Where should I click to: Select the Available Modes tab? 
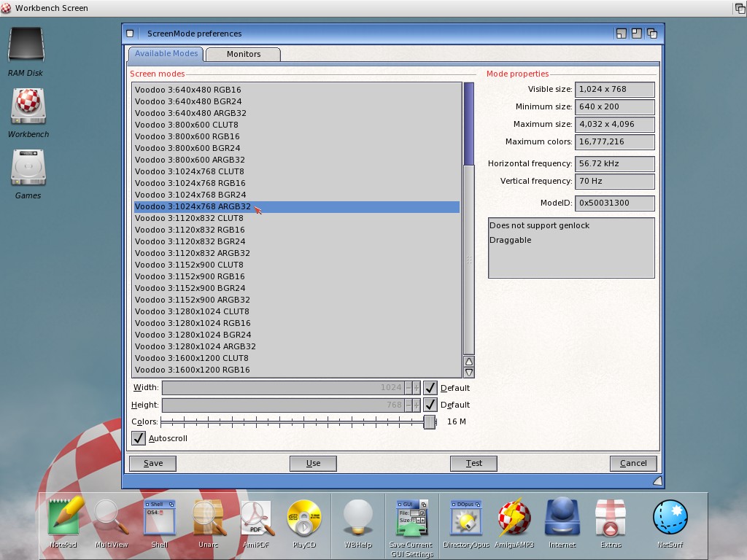[166, 54]
